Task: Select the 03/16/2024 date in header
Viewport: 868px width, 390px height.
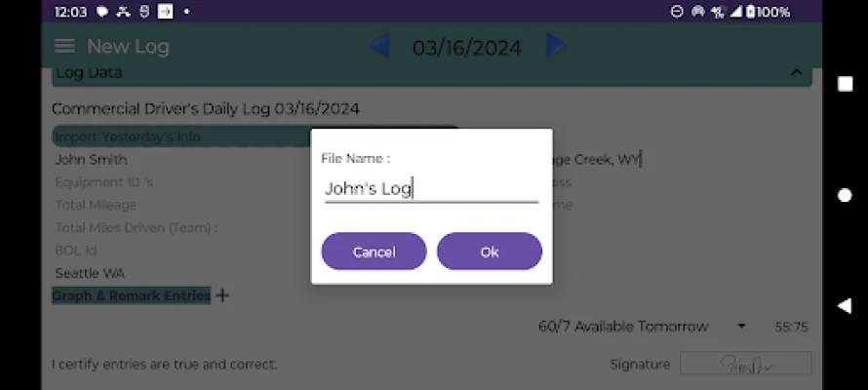Action: pos(467,48)
